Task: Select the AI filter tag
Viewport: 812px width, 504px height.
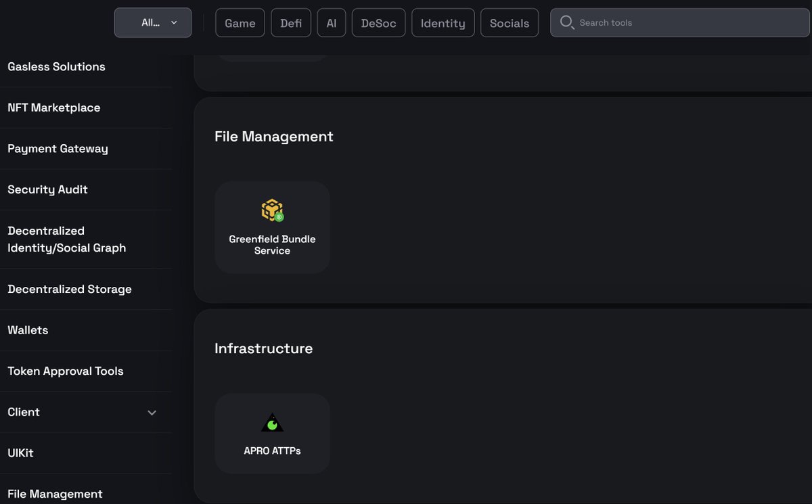Action: [332, 23]
